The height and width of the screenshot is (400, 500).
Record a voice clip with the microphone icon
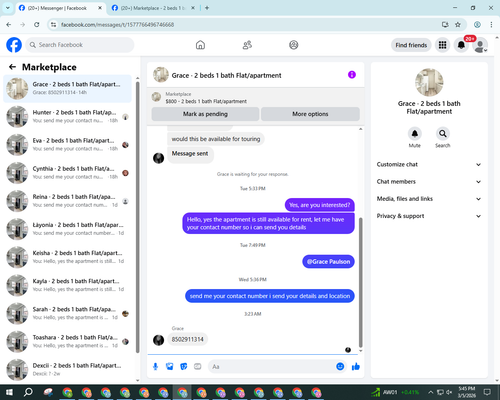(155, 367)
